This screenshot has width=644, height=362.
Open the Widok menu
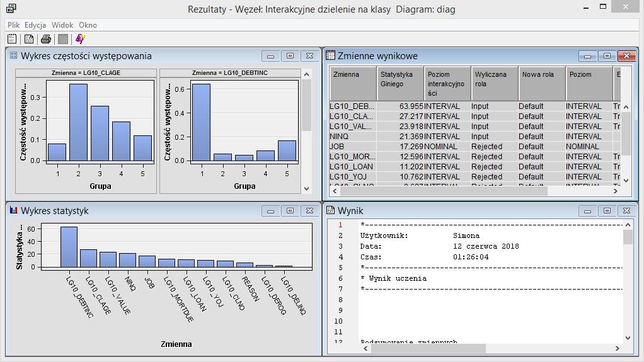click(x=62, y=25)
